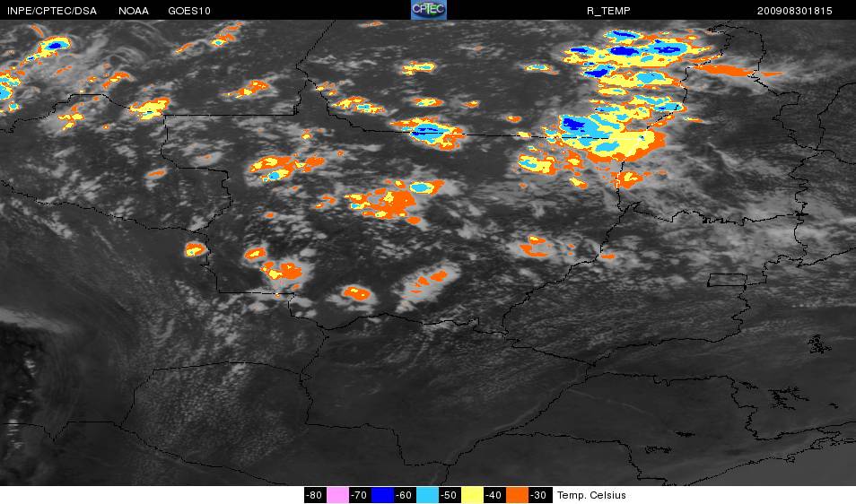Click the NOAA label in the header
856x504 pixels.
[x=133, y=11]
